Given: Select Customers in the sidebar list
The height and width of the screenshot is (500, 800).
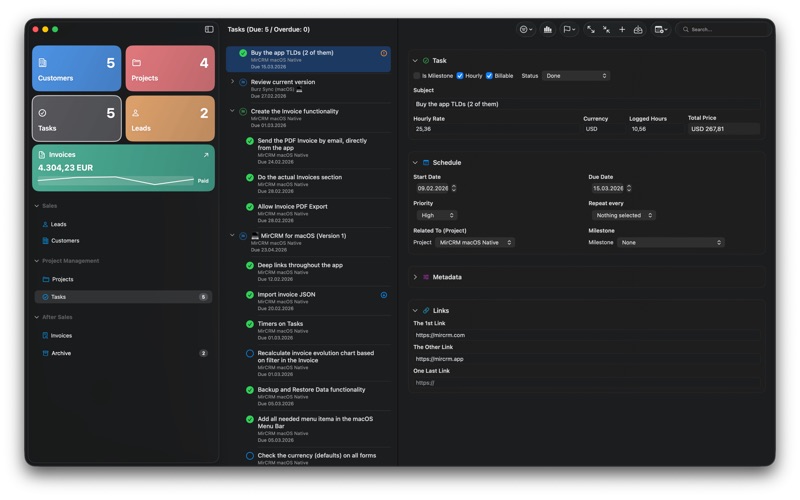Looking at the screenshot, I should pyautogui.click(x=123, y=241).
